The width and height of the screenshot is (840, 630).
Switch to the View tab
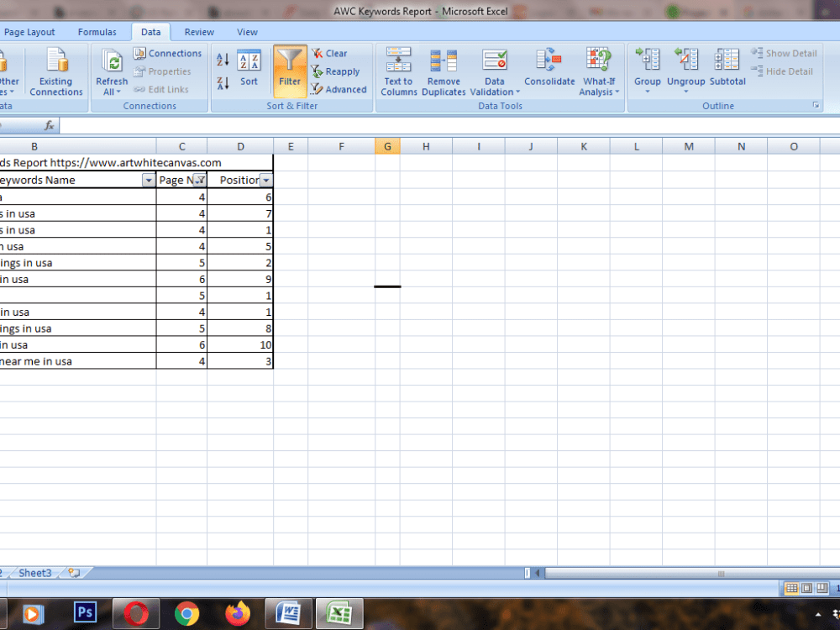[247, 32]
